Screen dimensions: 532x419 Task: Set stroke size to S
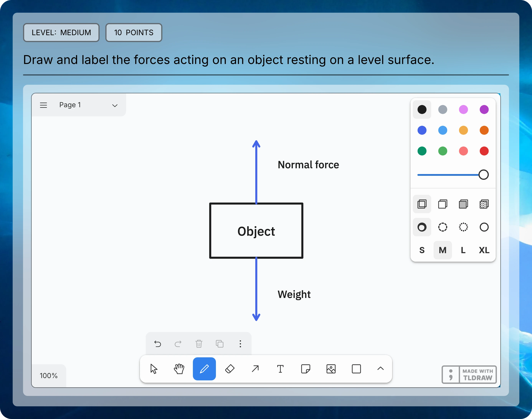(x=422, y=250)
